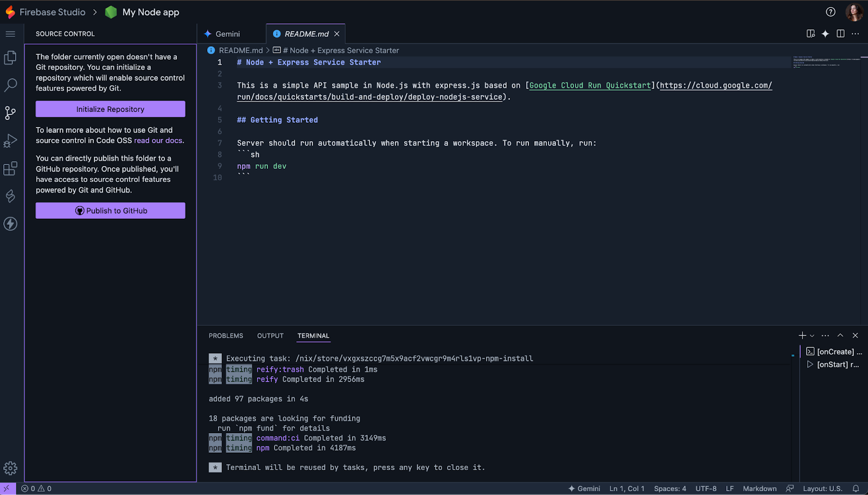The width and height of the screenshot is (868, 495).
Task: Open the Google Cloud Run Quickstart link
Action: tap(590, 85)
